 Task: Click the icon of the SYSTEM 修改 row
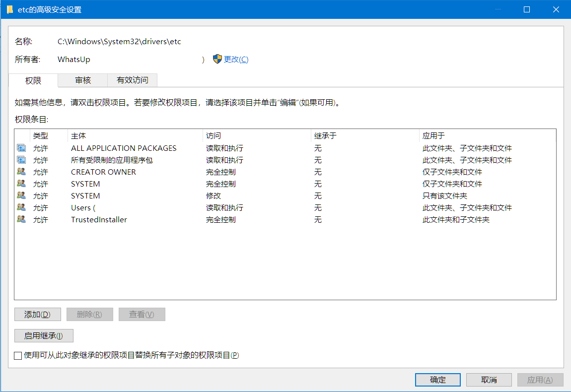pos(21,196)
